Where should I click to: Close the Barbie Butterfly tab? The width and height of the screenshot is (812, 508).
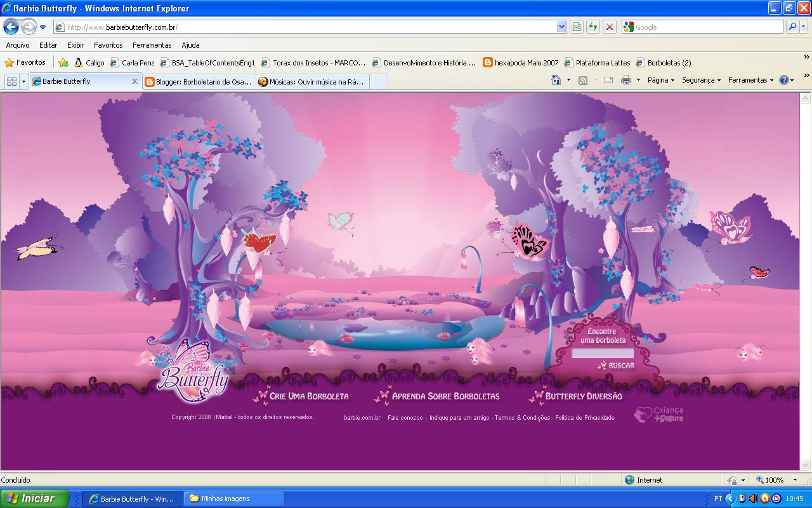pyautogui.click(x=134, y=81)
